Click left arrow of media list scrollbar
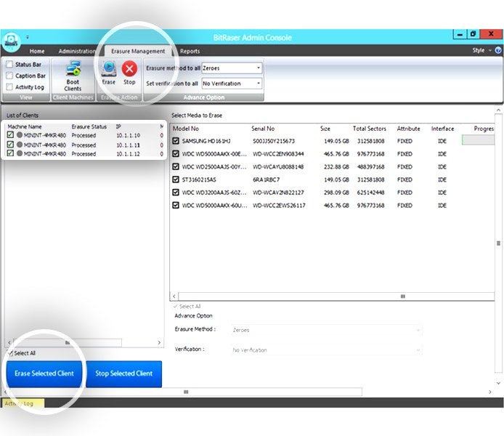 click(174, 296)
